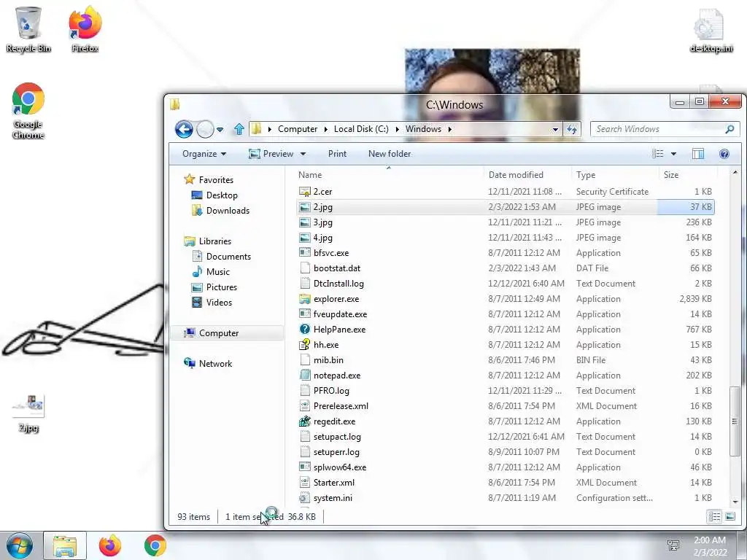Launch Firefox from the desktop shortcut

tap(85, 29)
